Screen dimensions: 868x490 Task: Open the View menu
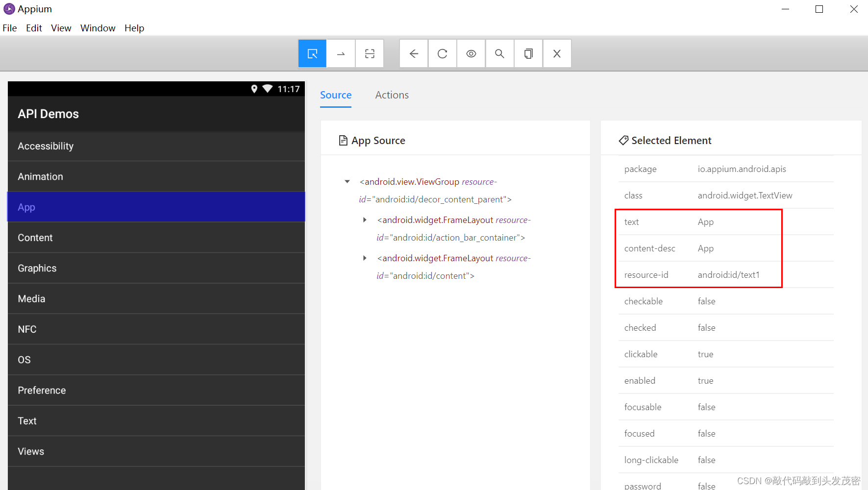tap(61, 28)
